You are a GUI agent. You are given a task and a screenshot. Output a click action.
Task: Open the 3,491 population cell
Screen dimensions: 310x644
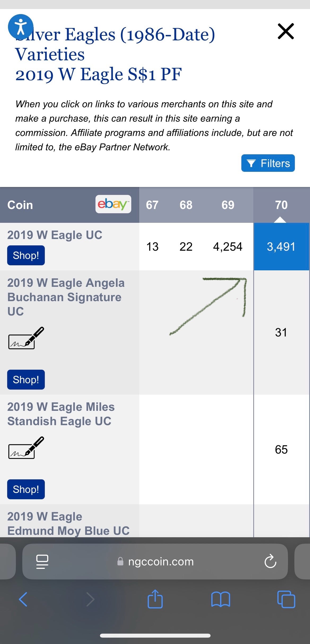tap(281, 247)
